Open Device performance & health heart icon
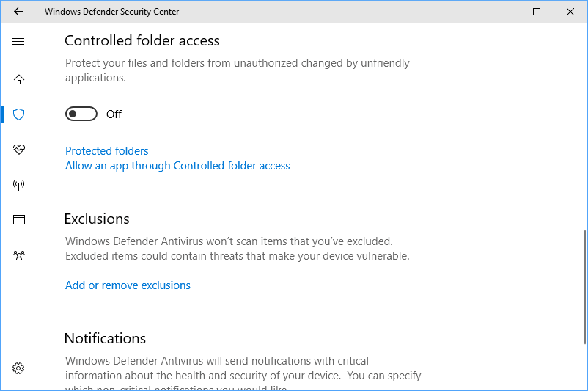 19,150
